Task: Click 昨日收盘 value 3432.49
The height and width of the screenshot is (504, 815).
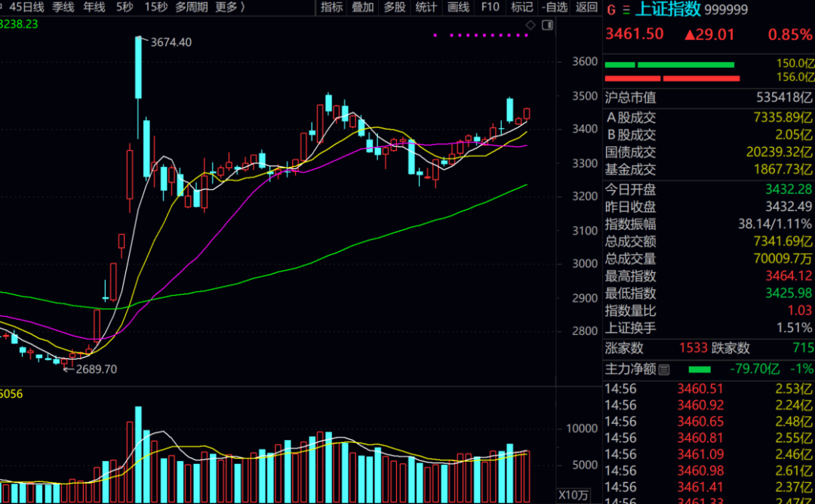Action: coord(789,207)
